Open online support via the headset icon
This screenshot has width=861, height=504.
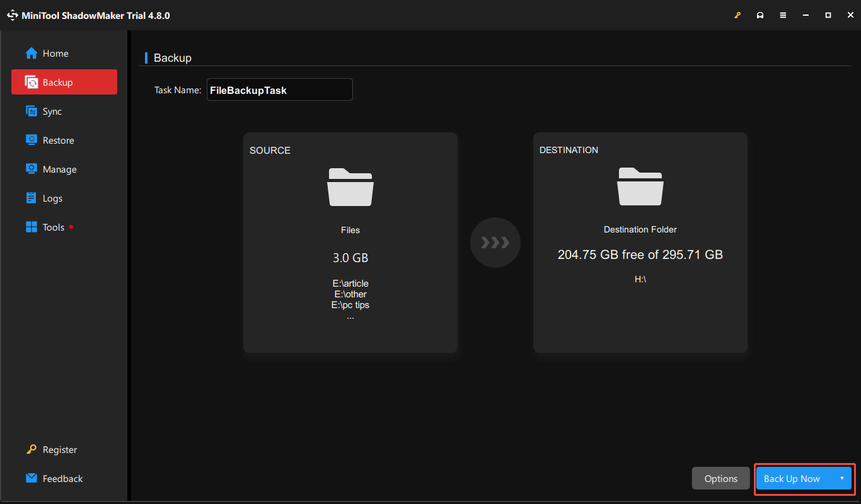coord(760,14)
